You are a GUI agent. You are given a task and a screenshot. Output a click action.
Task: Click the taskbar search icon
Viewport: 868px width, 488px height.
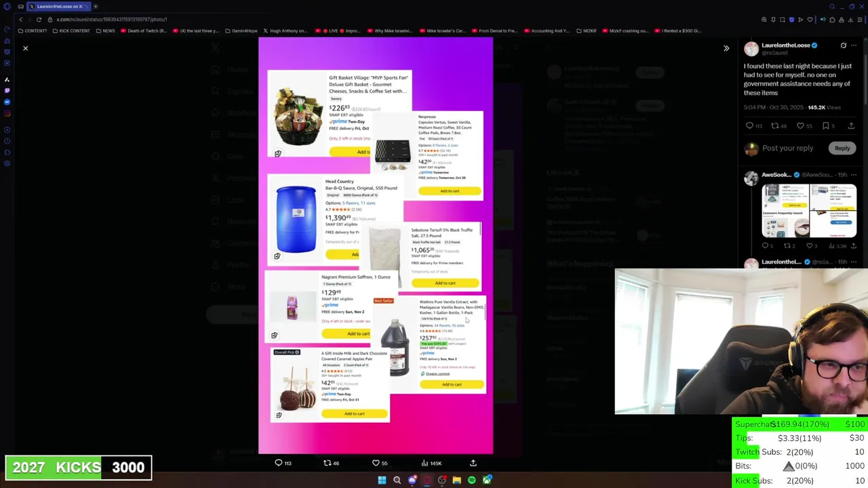[x=397, y=480]
